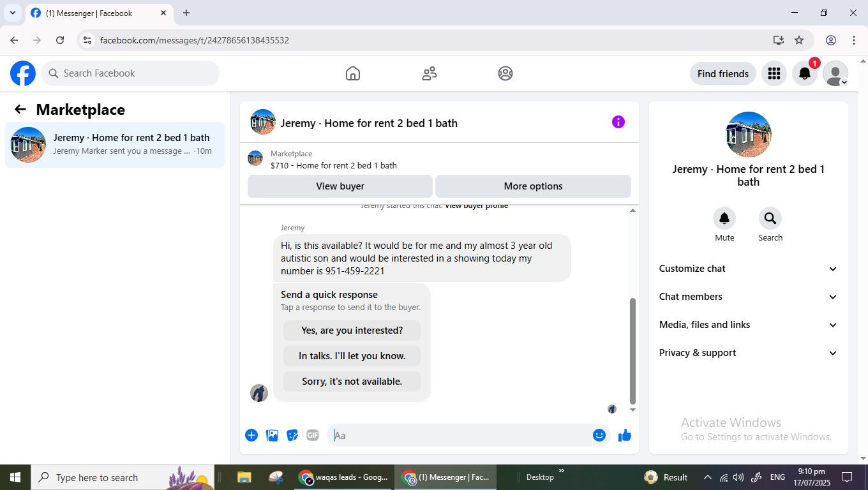Open the notifications bell with badge

tap(805, 73)
